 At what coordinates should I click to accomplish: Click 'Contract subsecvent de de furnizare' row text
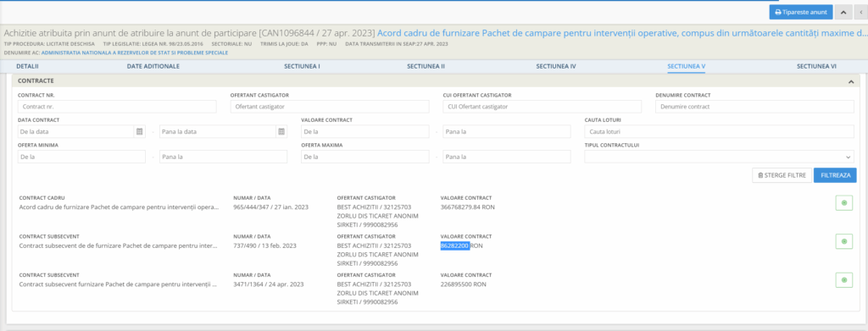coord(119,245)
